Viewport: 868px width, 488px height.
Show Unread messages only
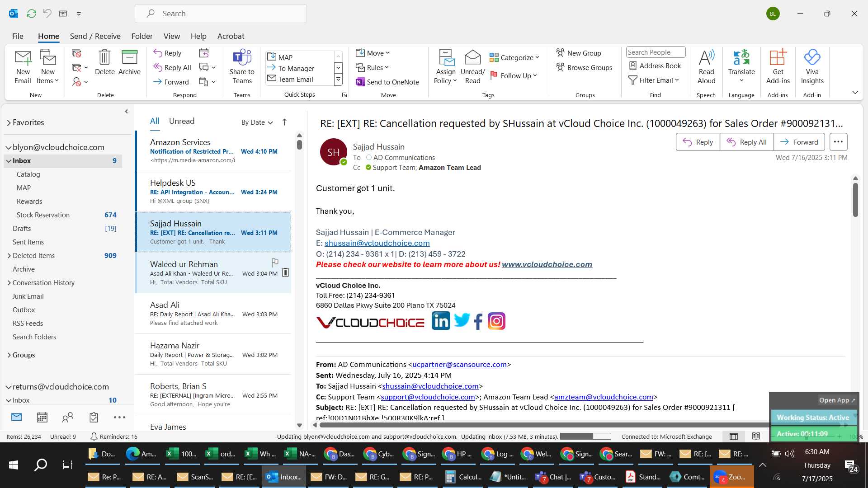[x=182, y=121]
